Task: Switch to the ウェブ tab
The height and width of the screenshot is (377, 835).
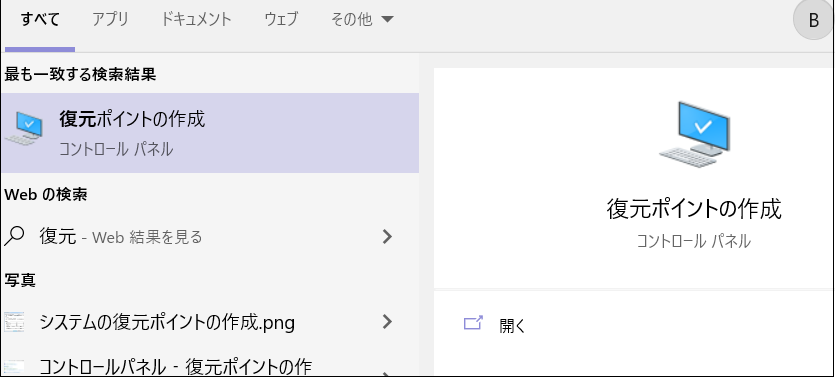Action: tap(281, 20)
